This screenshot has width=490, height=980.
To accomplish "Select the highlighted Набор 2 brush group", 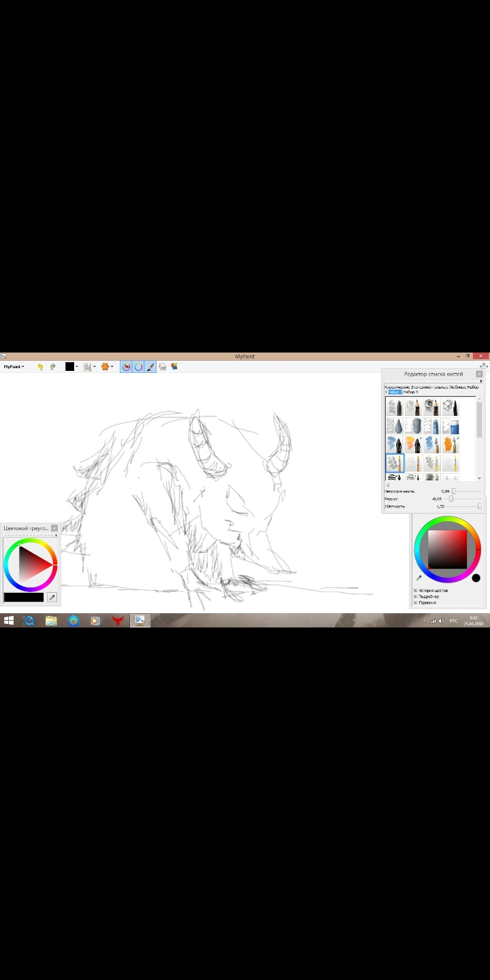I will click(395, 392).
